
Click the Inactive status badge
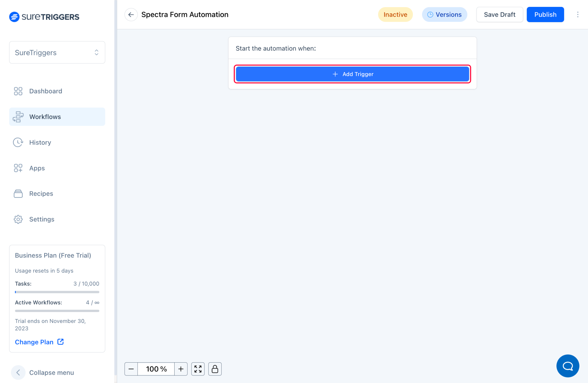395,14
